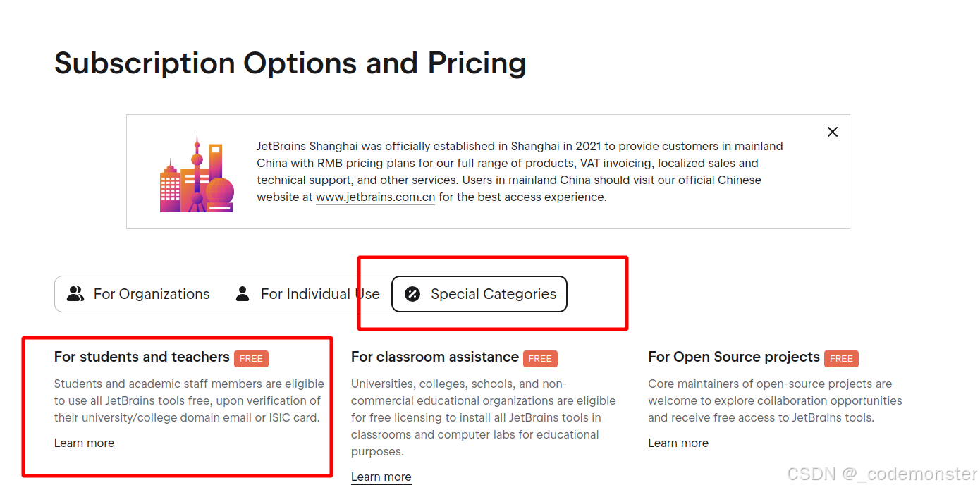Click the FREE badge beside classroom assistance
980x490 pixels.
click(540, 358)
